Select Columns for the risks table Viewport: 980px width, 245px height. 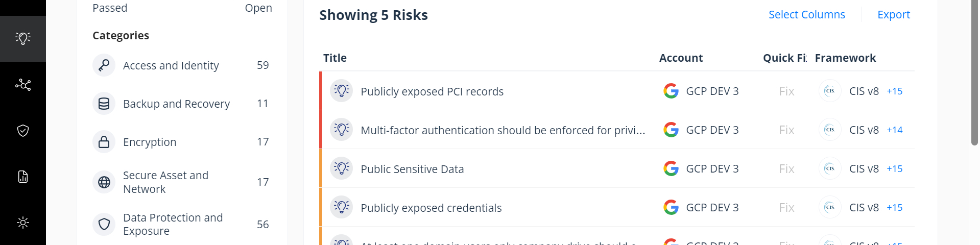pyautogui.click(x=806, y=14)
